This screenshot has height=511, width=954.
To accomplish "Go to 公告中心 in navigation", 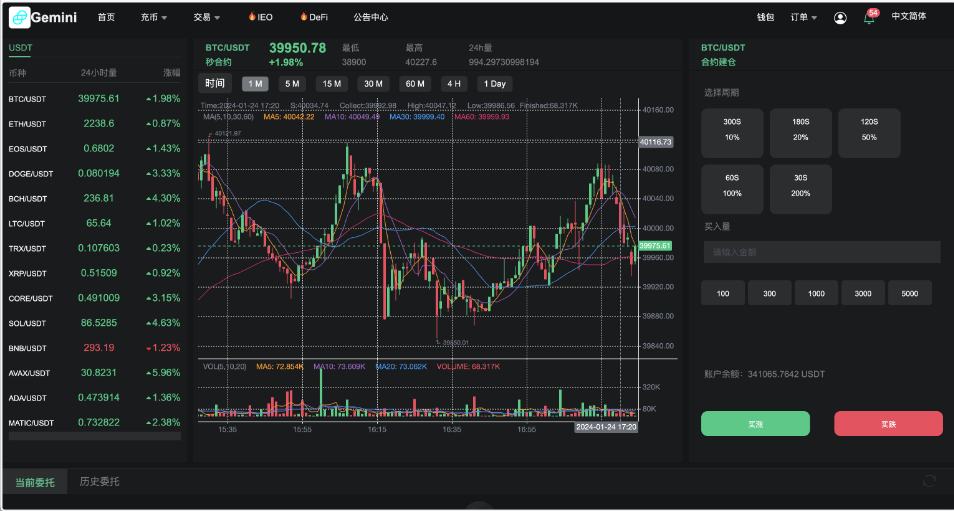I will [370, 17].
